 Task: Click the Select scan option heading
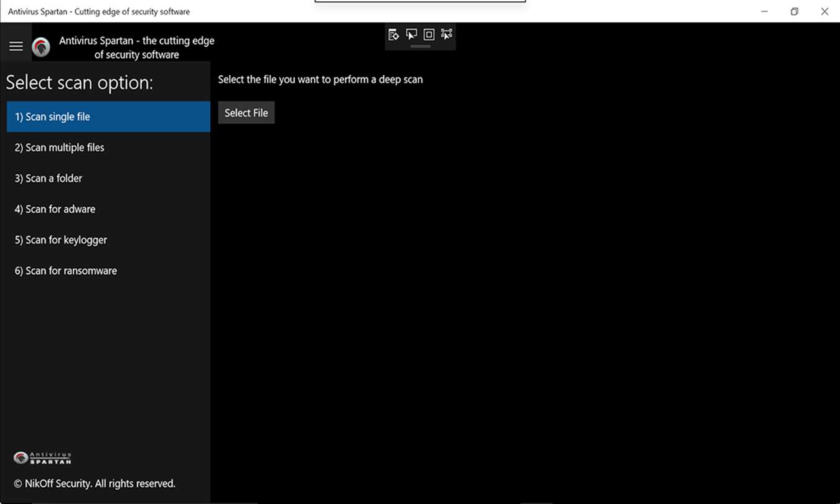[79, 83]
